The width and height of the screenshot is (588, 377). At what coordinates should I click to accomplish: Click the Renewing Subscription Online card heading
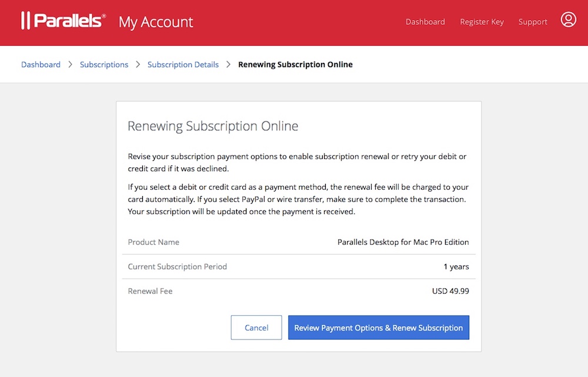click(213, 126)
